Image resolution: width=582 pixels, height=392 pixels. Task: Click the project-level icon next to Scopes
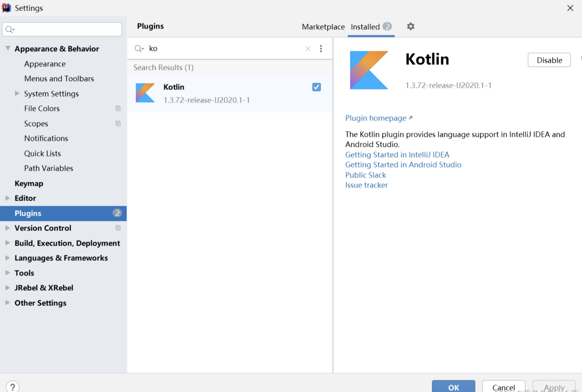coord(118,123)
